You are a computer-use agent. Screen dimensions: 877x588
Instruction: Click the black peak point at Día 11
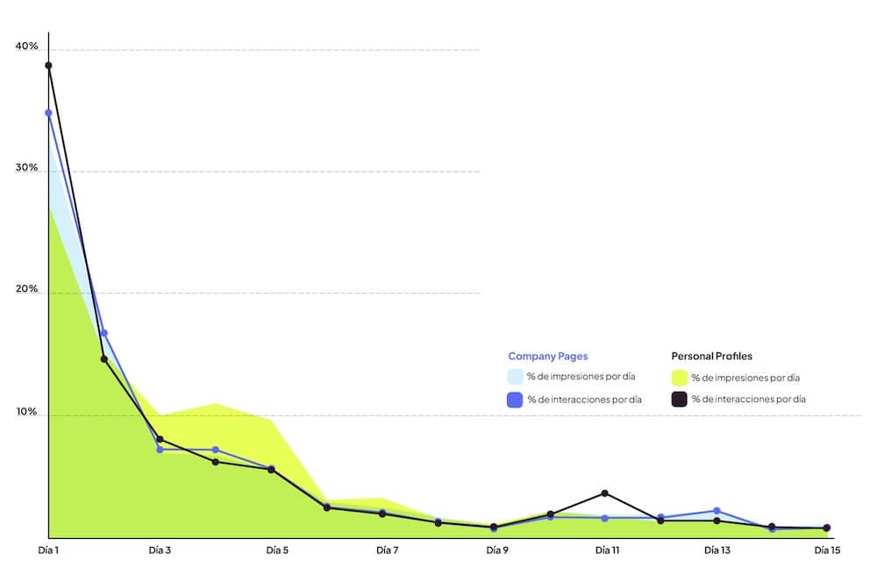[x=605, y=493]
